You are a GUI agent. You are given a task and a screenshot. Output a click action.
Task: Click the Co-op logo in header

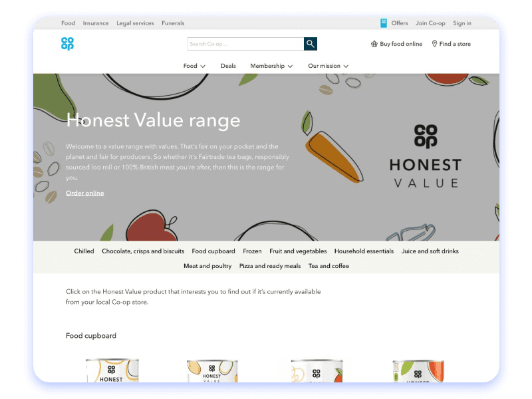(67, 44)
